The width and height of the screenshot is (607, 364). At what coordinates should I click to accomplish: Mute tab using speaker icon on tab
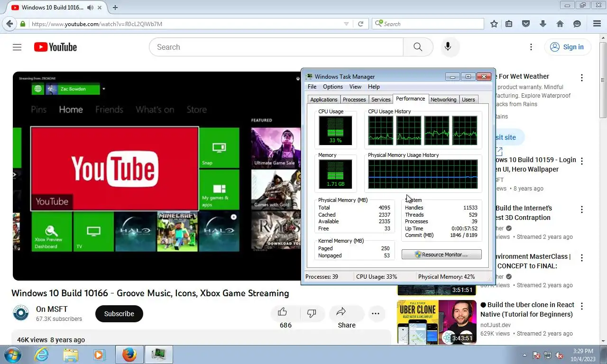90,8
